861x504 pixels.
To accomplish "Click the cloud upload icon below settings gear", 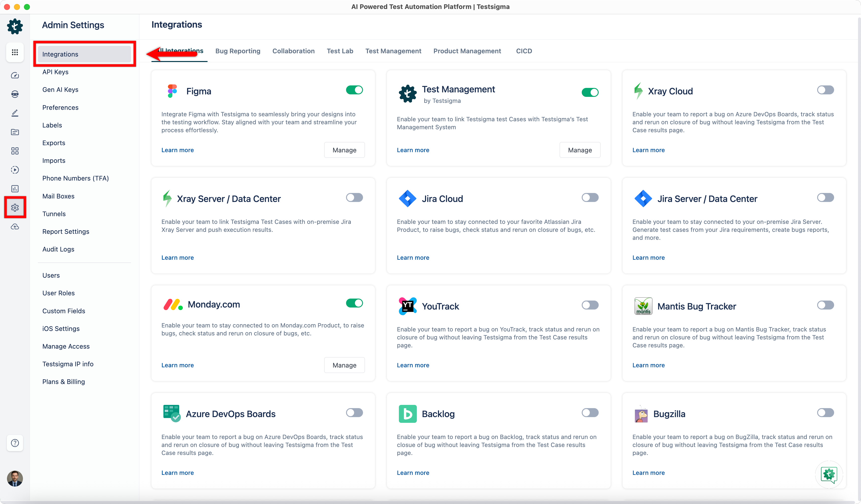I will click(x=15, y=226).
